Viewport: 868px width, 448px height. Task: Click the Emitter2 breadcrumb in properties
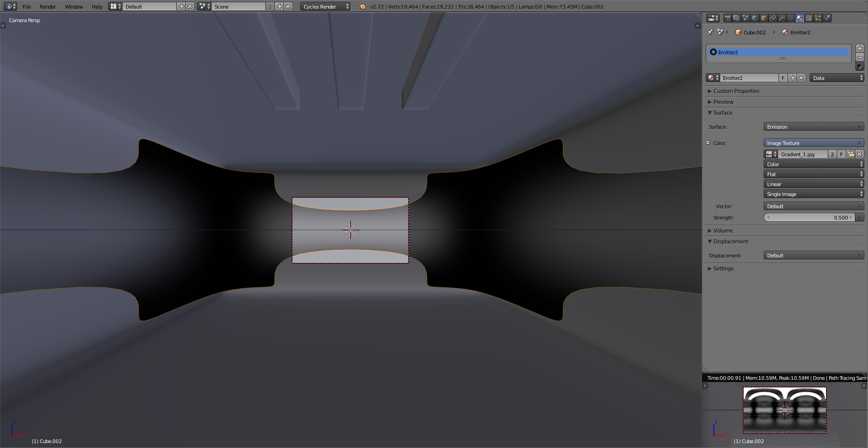click(x=797, y=33)
